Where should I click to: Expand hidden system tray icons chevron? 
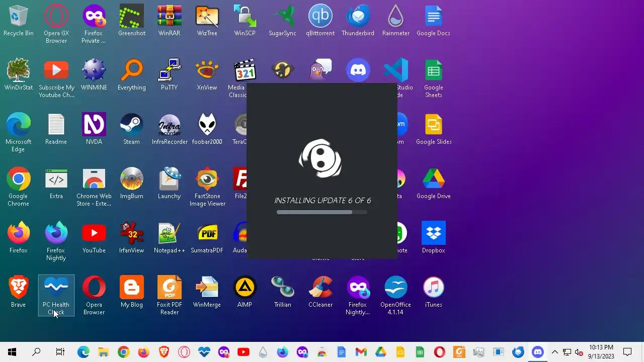click(x=554, y=352)
